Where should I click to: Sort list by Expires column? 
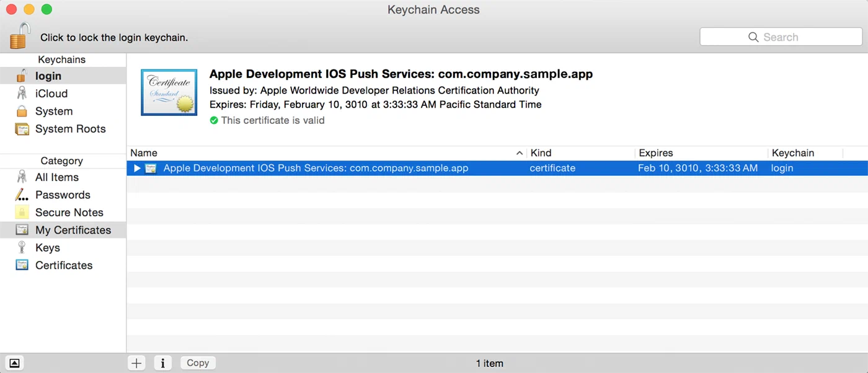point(701,153)
